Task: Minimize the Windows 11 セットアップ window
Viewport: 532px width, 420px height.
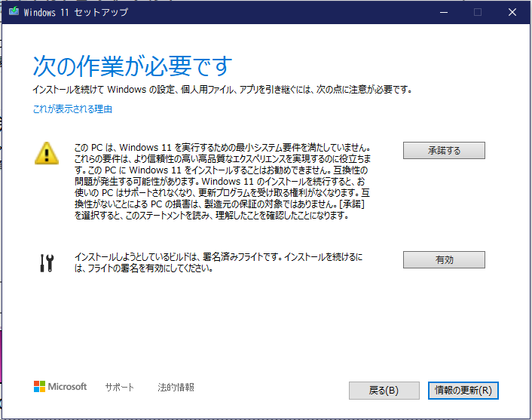Action: pyautogui.click(x=444, y=12)
